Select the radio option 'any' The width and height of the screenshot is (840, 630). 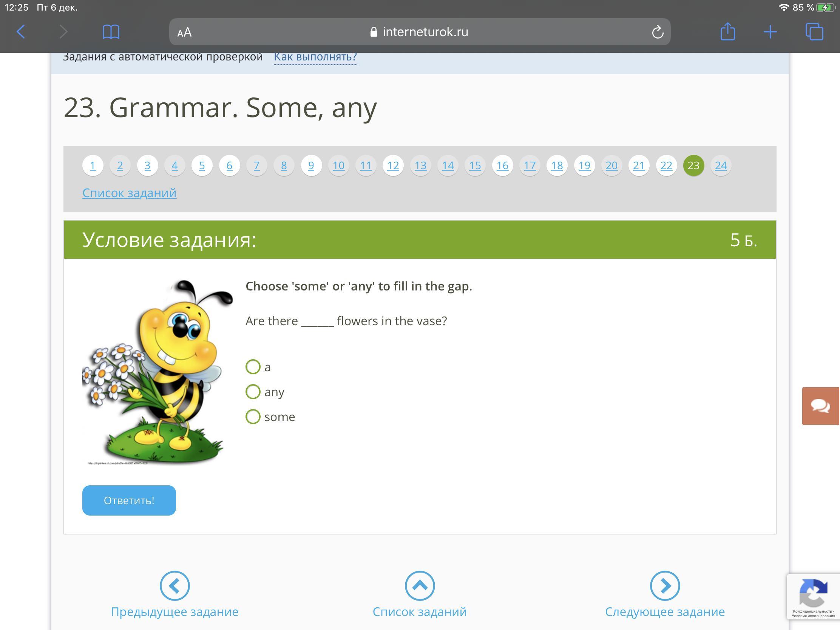point(253,392)
